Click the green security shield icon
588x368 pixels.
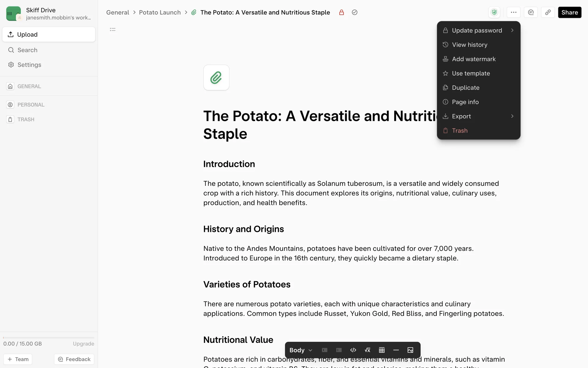pos(494,12)
